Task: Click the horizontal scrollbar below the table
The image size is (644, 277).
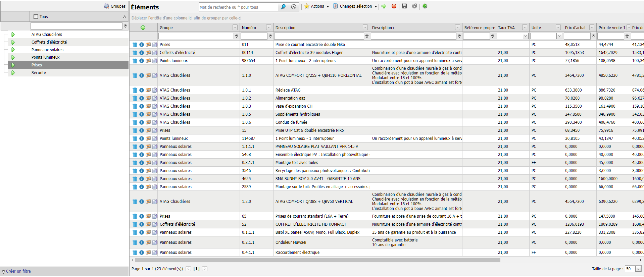Action: [x=317, y=260]
